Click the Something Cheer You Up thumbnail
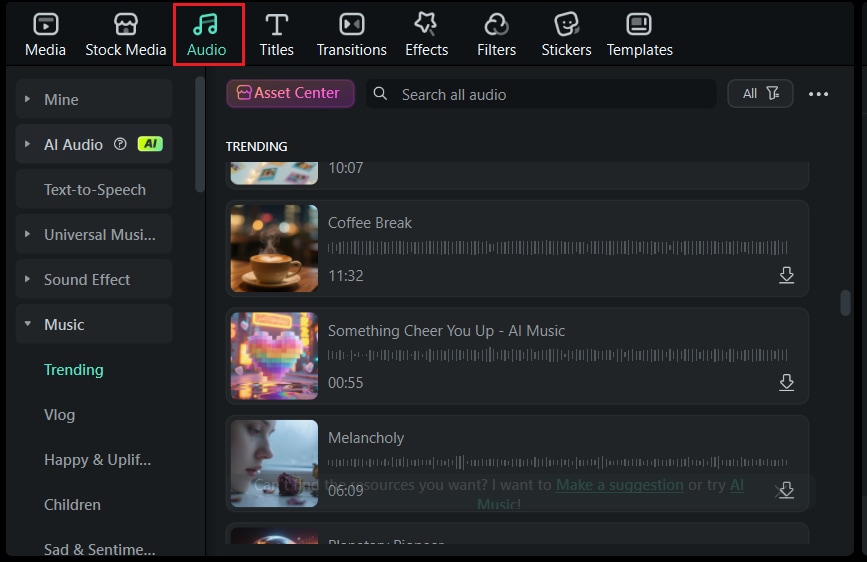The width and height of the screenshot is (867, 562). pyautogui.click(x=274, y=356)
